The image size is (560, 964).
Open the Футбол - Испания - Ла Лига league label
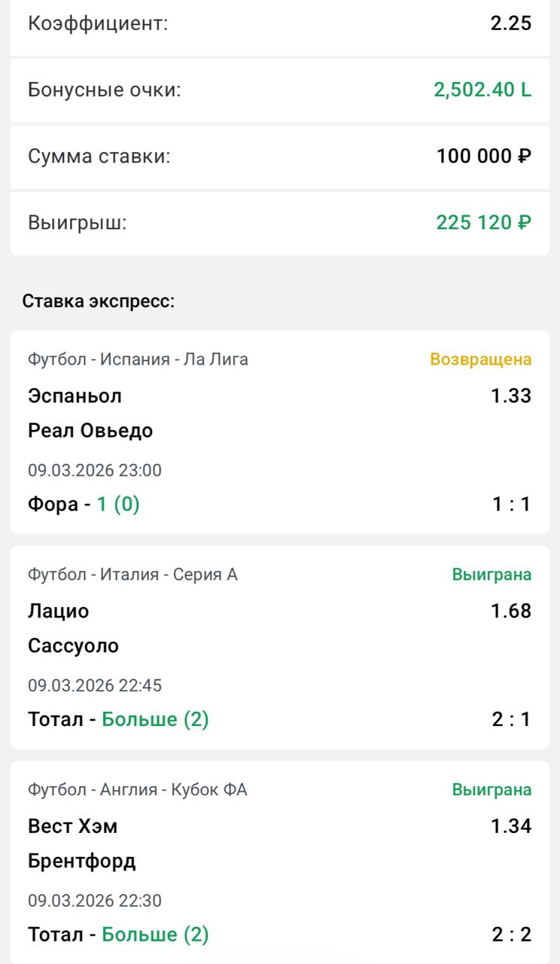[x=138, y=359]
